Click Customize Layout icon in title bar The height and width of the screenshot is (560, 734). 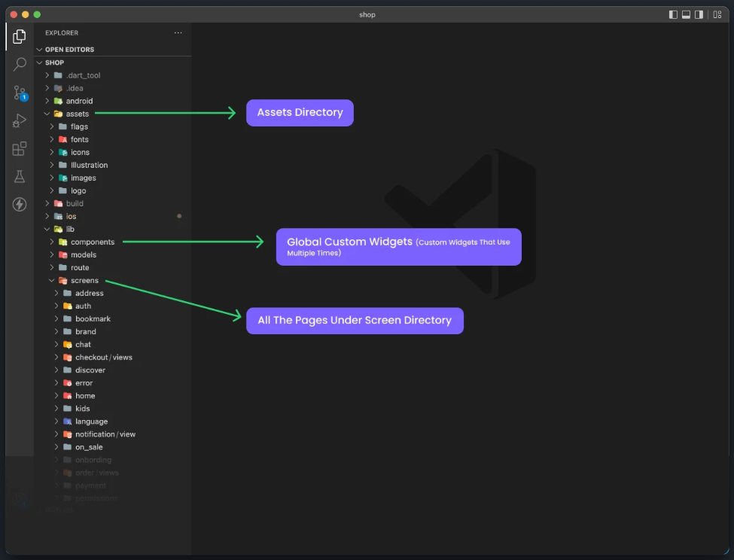pos(717,14)
